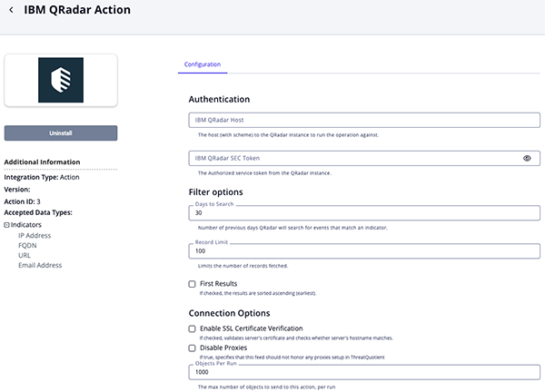Click the Authorized service token help text
The image size is (545, 392).
264,173
